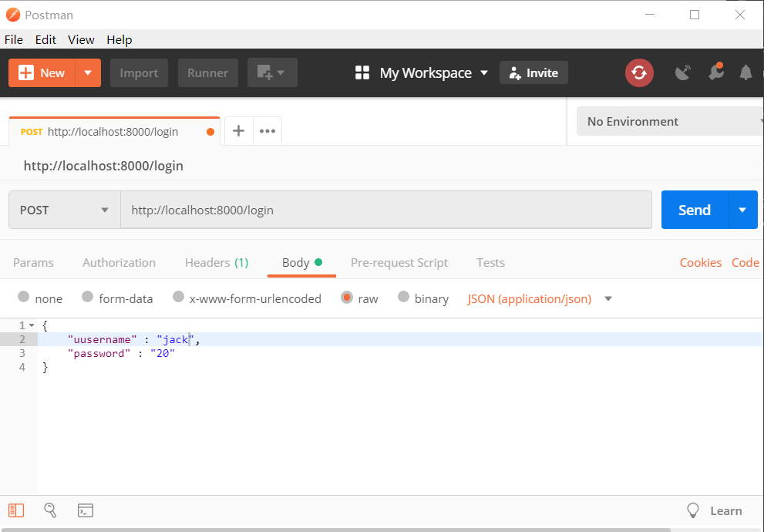Click line number 4 in gutter
This screenshot has height=532, width=764.
point(22,367)
